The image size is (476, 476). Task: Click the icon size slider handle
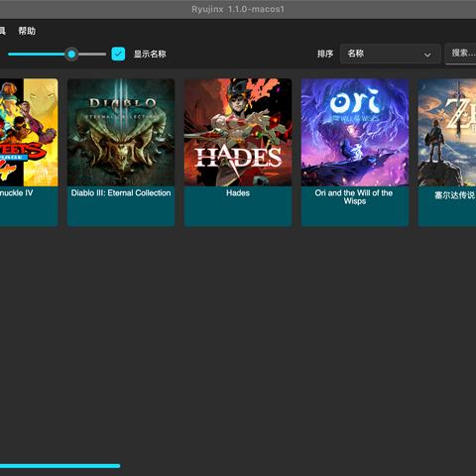[71, 54]
